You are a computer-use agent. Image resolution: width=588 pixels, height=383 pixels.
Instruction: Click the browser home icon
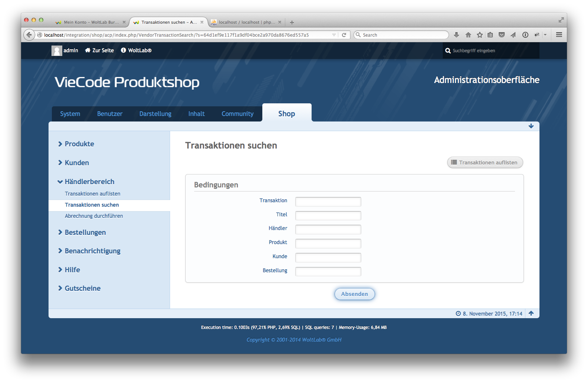pos(468,35)
